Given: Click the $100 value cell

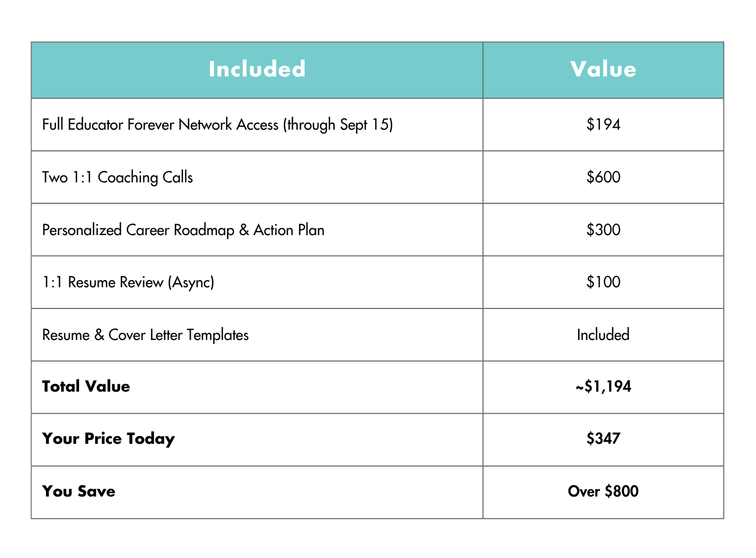Looking at the screenshot, I should [x=603, y=282].
